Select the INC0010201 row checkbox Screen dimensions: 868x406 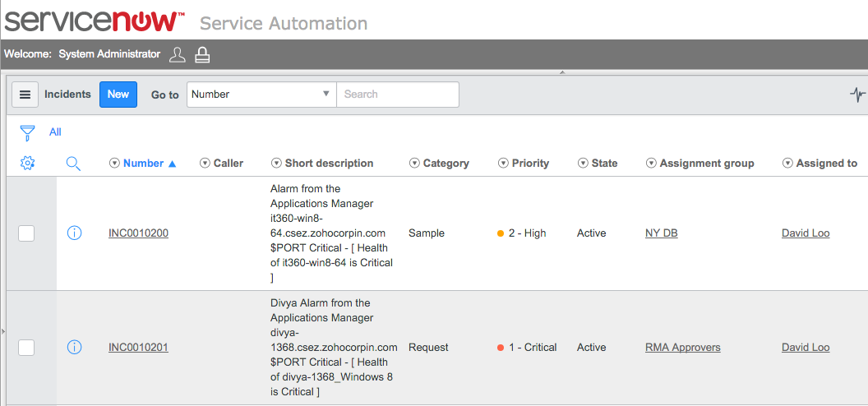click(26, 348)
